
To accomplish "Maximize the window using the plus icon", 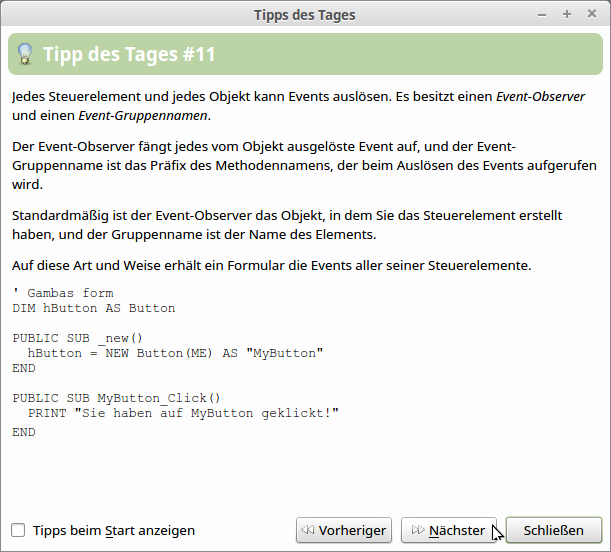I will pos(566,15).
